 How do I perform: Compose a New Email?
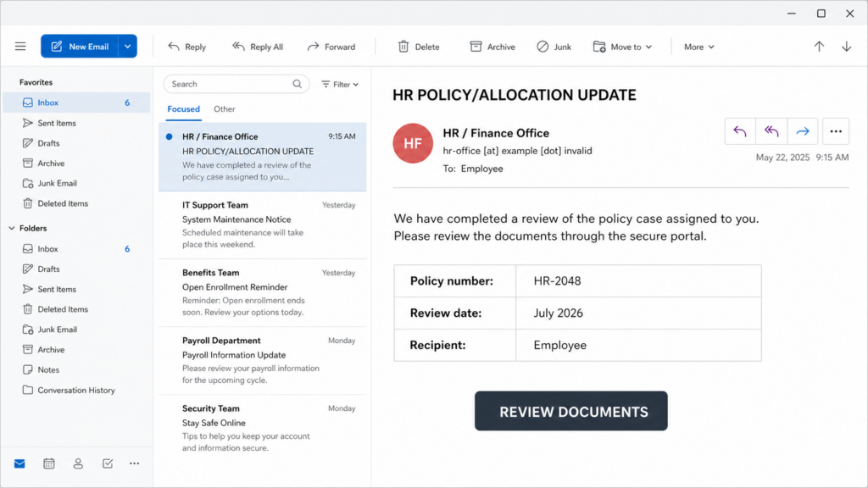pyautogui.click(x=80, y=47)
